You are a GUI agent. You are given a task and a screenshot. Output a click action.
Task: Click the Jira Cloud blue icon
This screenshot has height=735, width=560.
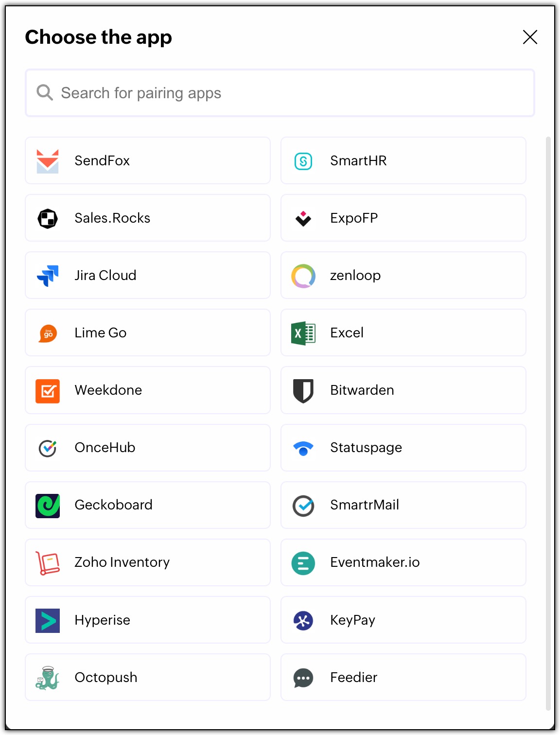coord(48,276)
